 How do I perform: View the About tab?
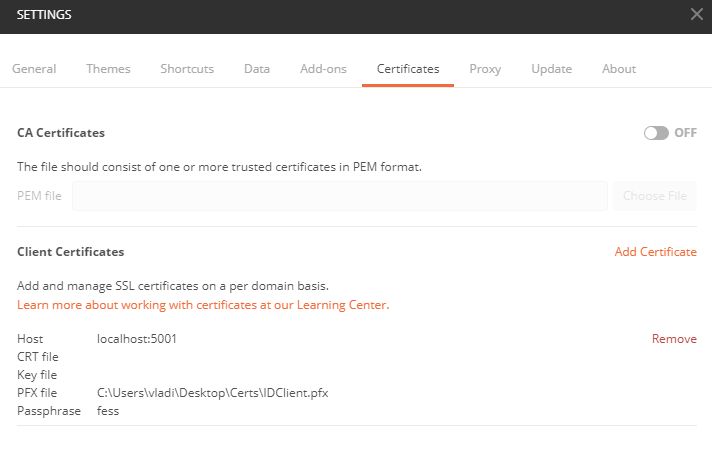tap(619, 69)
